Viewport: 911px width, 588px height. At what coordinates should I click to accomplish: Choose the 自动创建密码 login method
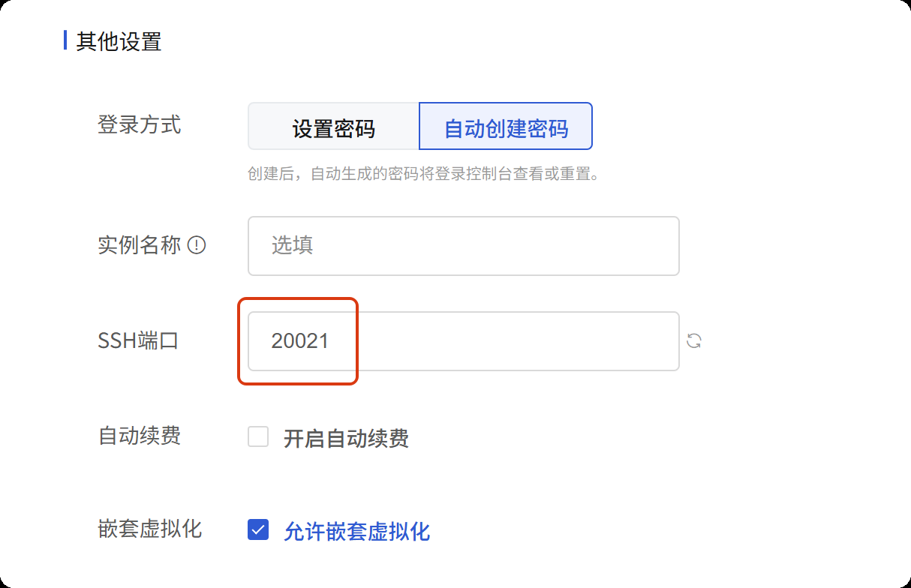pyautogui.click(x=506, y=128)
